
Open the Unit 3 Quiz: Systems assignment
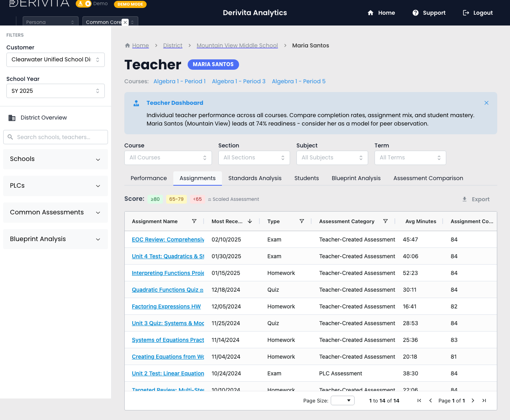pos(168,323)
